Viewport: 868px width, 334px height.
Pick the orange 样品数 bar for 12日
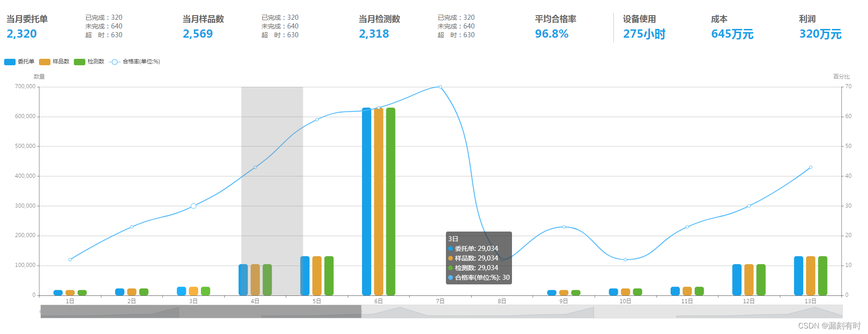749,280
